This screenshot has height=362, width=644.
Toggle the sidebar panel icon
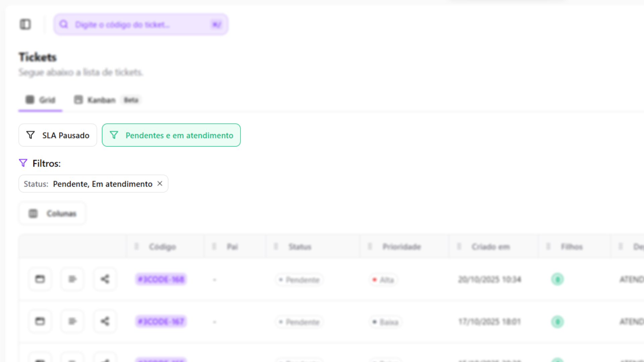coord(25,24)
